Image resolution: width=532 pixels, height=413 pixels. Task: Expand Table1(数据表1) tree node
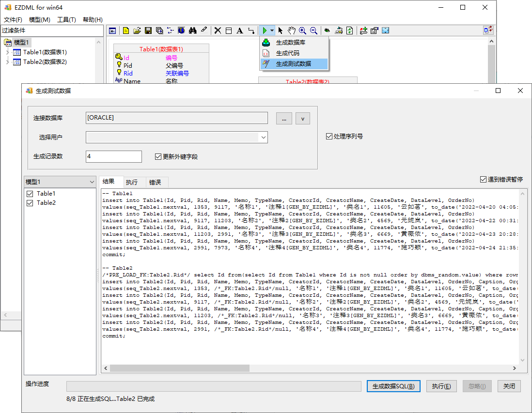tap(7, 52)
